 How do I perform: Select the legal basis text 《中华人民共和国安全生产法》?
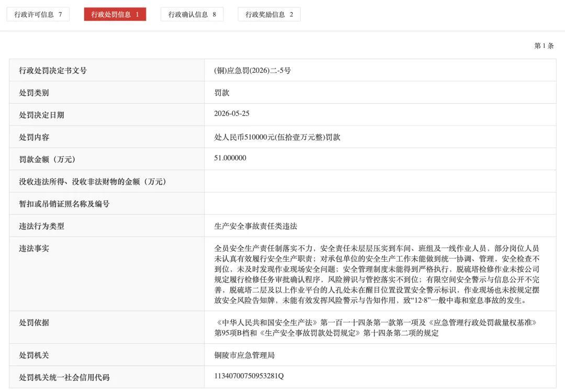377,328
